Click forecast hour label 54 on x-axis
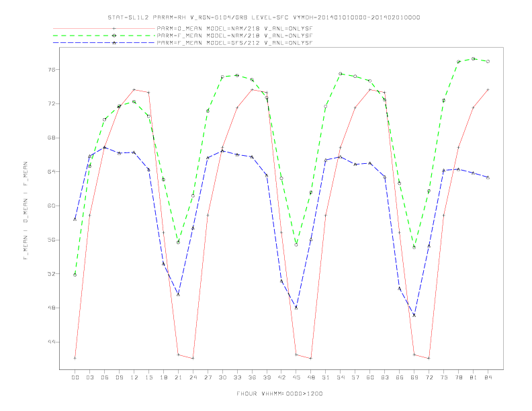The height and width of the screenshot is (411, 532). 341,377
